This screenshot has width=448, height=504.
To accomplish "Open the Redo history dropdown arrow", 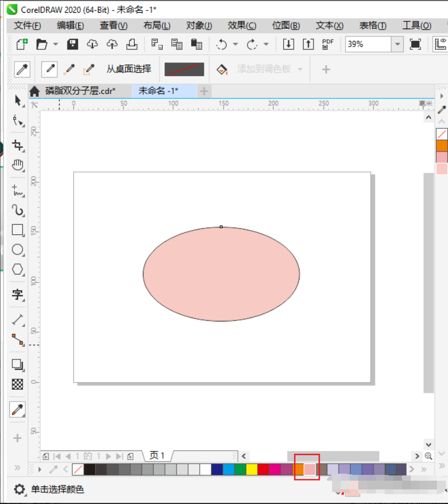I will point(266,44).
